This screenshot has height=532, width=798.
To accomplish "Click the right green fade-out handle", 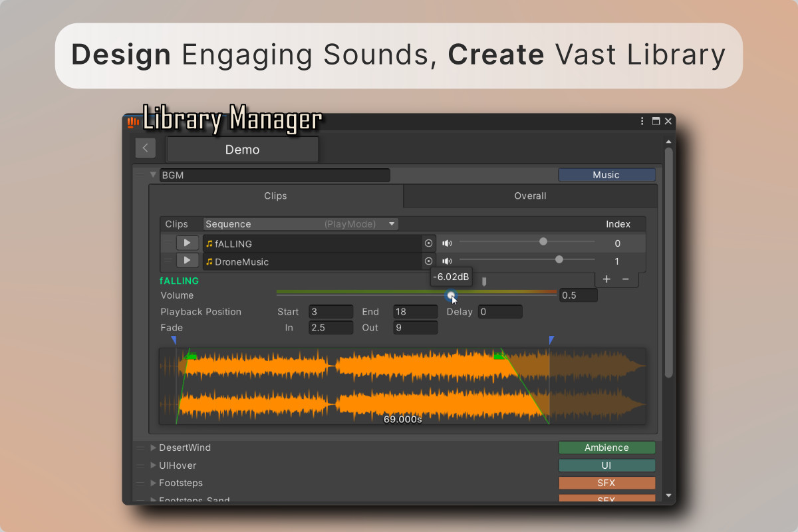I will [x=499, y=357].
